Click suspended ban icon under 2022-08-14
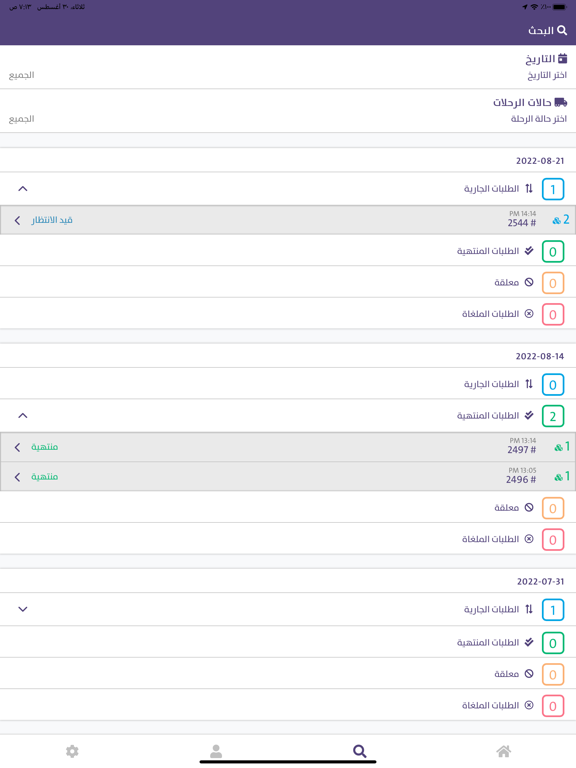 (529, 507)
